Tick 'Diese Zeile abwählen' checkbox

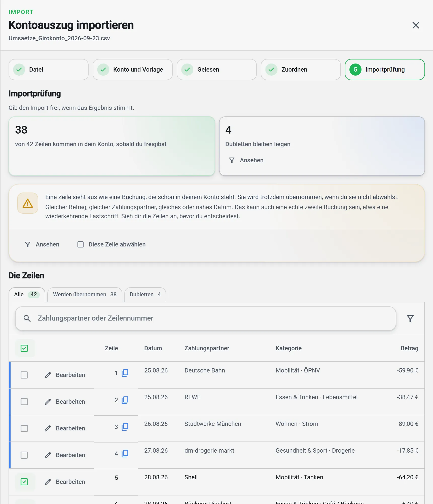(81, 244)
